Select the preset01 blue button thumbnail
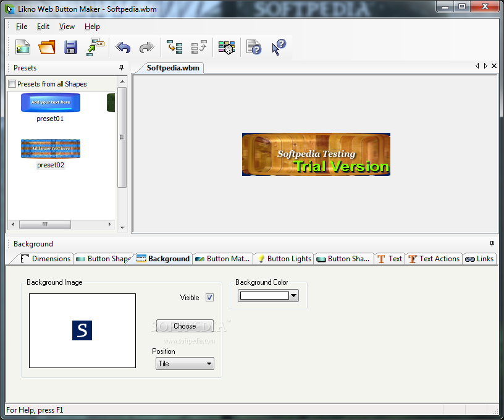 pos(51,103)
